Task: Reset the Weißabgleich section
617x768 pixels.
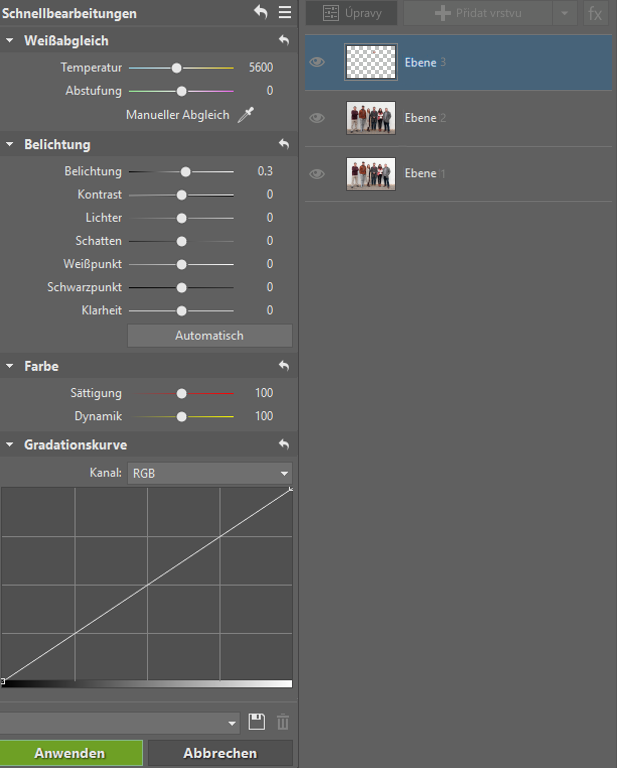Action: tap(284, 41)
